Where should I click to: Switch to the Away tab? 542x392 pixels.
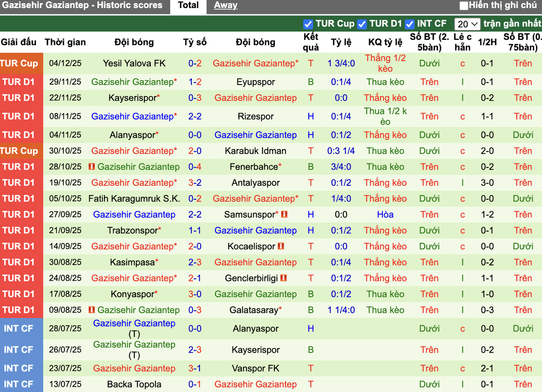(226, 6)
